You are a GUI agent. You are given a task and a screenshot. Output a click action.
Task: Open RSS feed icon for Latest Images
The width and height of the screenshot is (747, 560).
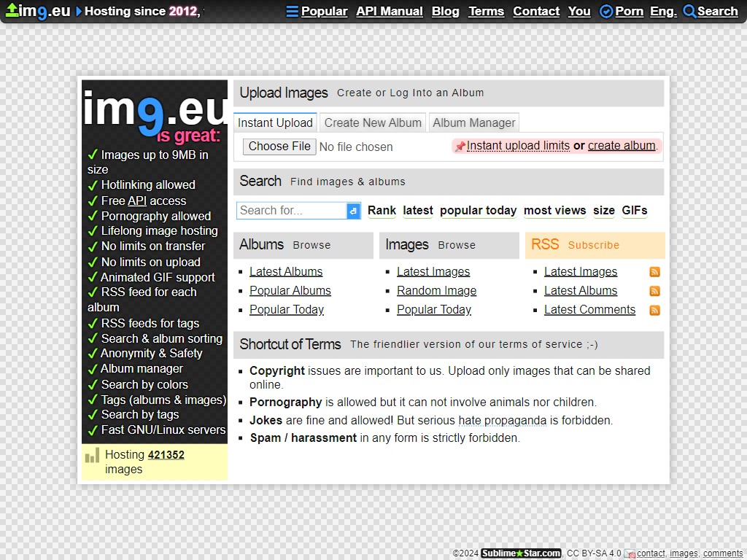click(x=654, y=272)
